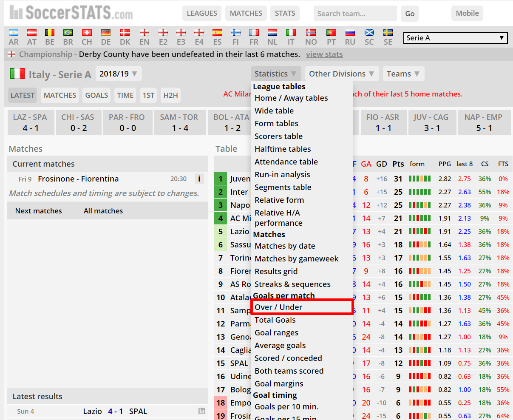Viewport: 513px width, 420px height.
Task: Click the STATS header button
Action: [x=285, y=13]
